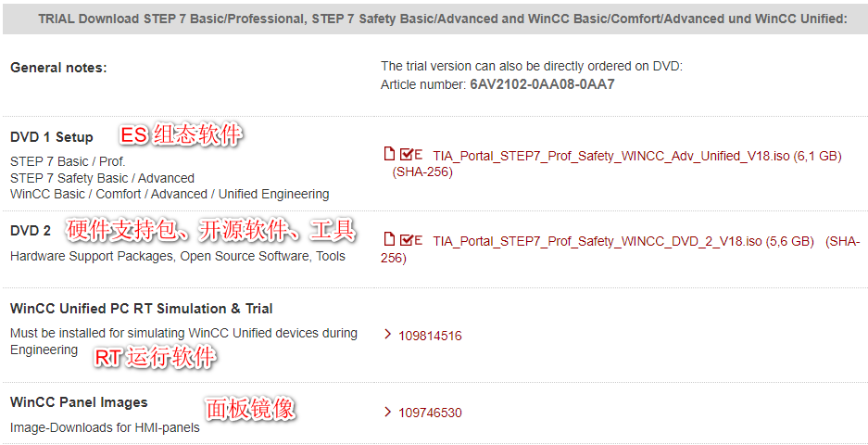Click the TRIAL Download header bar

pyautogui.click(x=434, y=19)
